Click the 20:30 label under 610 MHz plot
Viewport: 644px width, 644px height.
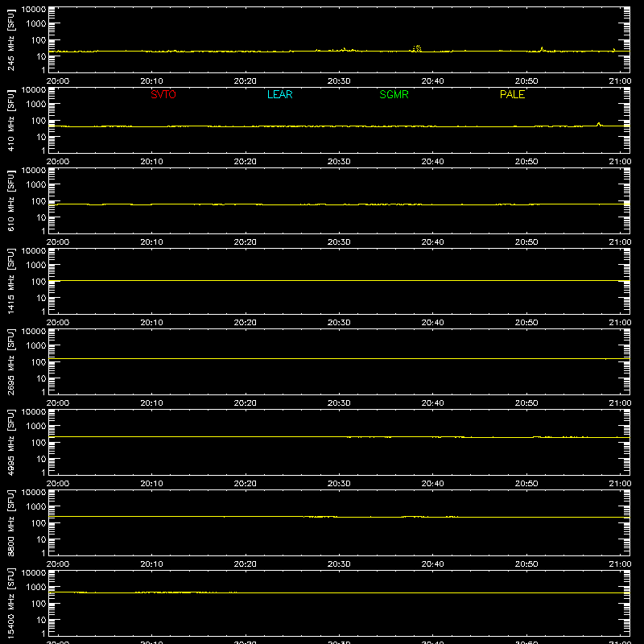pyautogui.click(x=339, y=242)
